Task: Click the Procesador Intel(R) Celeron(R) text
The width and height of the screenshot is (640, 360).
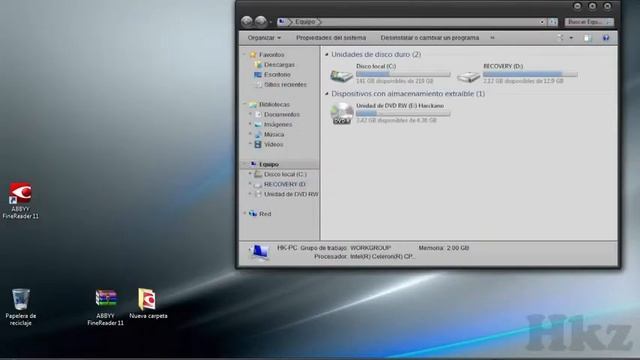Action: point(364,256)
